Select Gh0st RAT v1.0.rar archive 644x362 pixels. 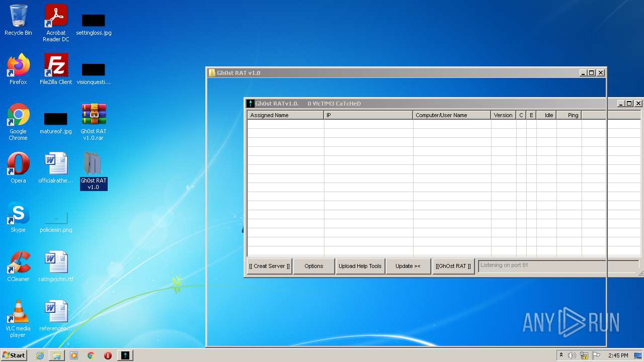pos(94,122)
